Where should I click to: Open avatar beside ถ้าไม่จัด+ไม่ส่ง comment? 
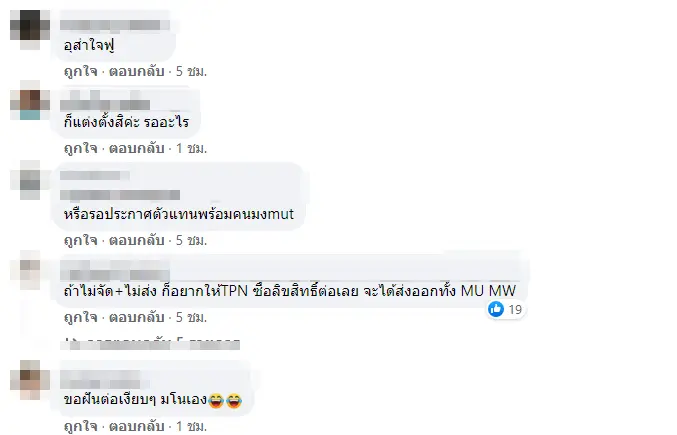tap(30, 270)
